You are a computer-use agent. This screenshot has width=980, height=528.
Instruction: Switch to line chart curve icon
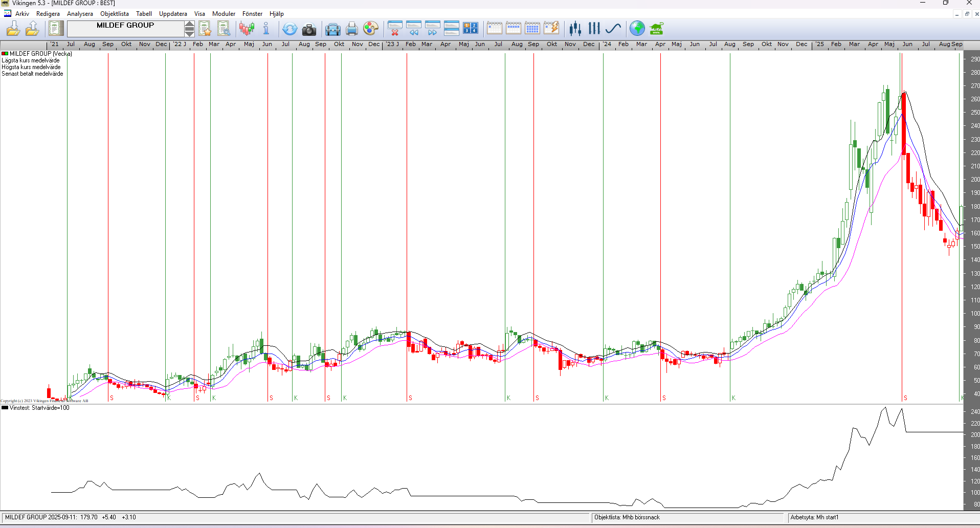coord(613,29)
